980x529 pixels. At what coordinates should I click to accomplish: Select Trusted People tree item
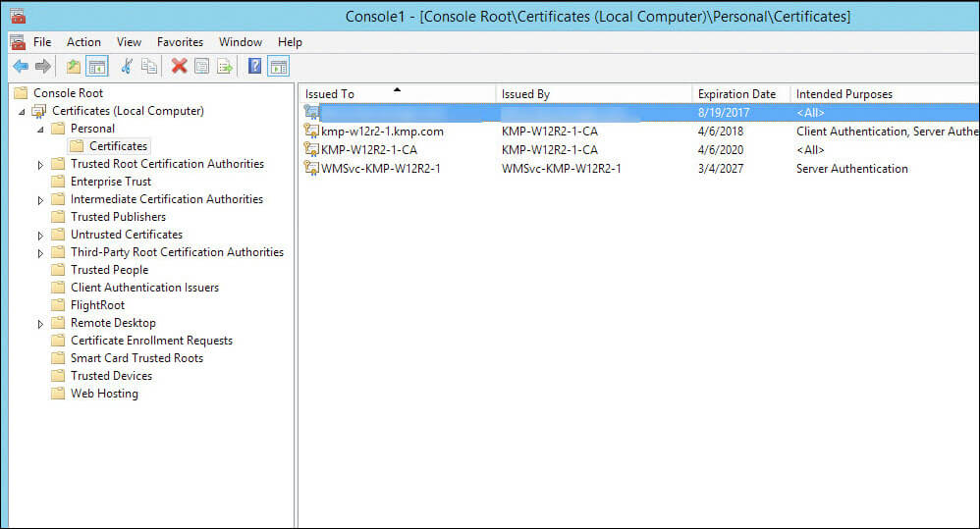(x=109, y=270)
